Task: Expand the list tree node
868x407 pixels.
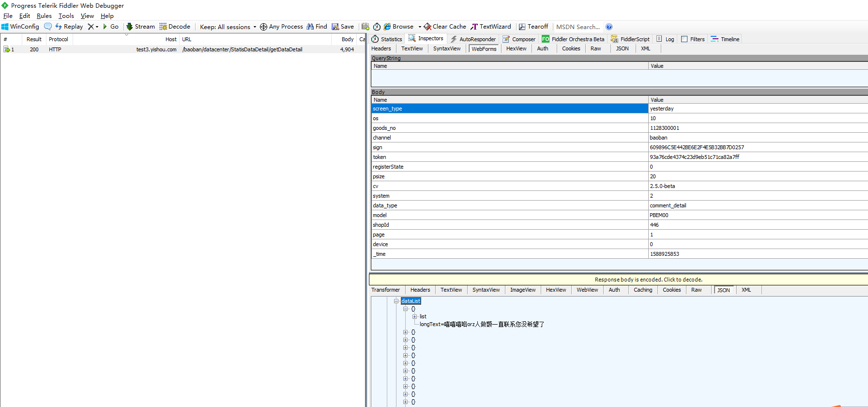Action: click(x=414, y=316)
